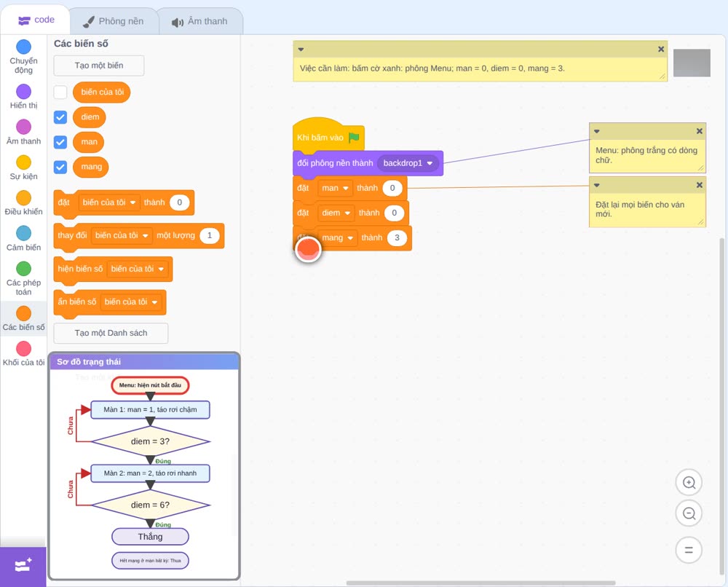728x587 pixels.
Task: Click the green flag hat block
Action: click(328, 136)
